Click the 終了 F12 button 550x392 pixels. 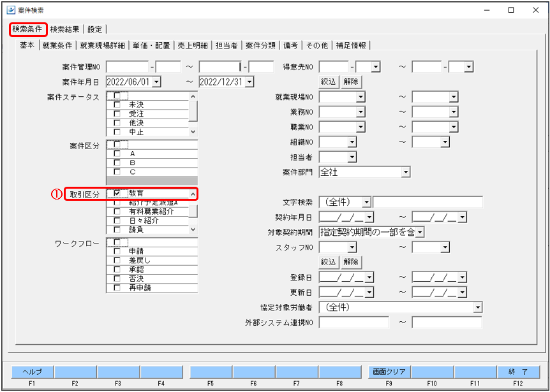518,372
